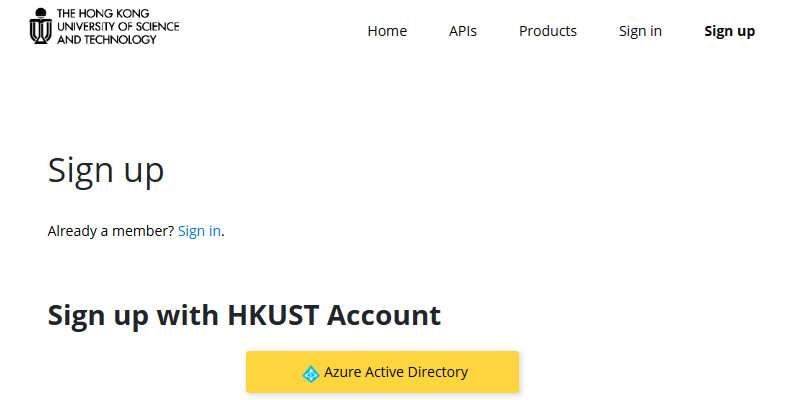
Task: Click UNIVERSITY OF SCIENCE in the header logo
Action: point(118,26)
